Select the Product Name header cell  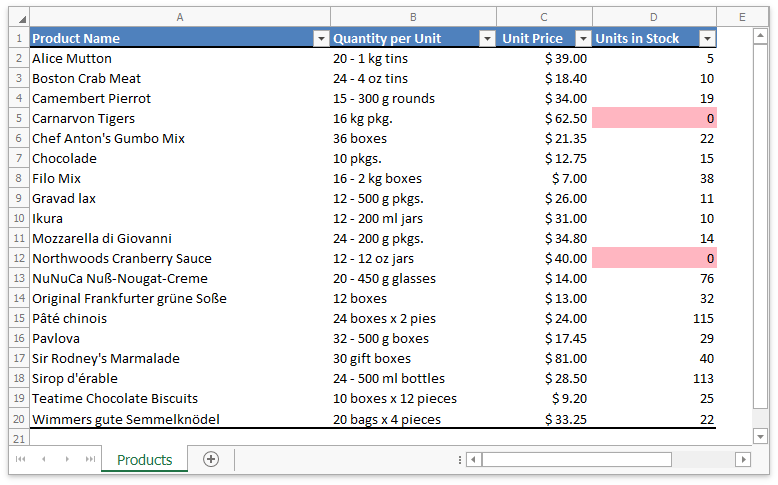[180, 38]
